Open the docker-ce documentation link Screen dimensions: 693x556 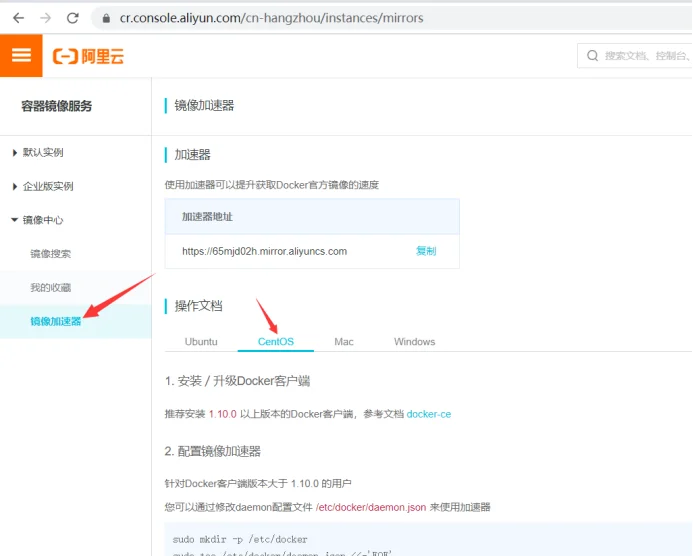click(429, 414)
